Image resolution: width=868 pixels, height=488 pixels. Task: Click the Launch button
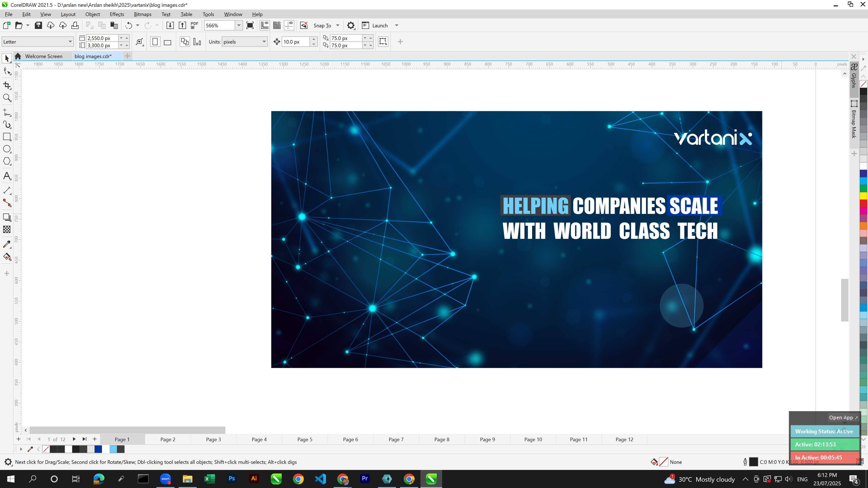(375, 25)
